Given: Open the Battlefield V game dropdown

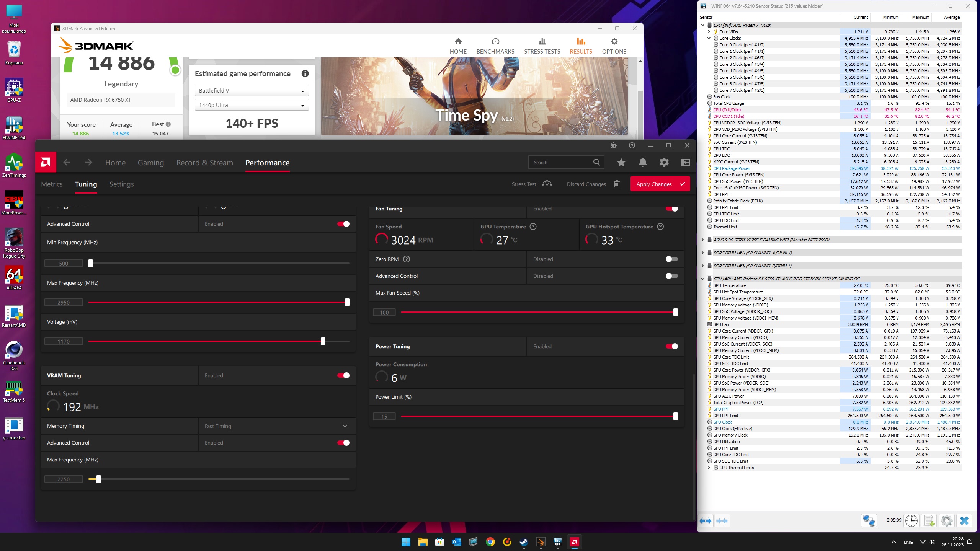Looking at the screenshot, I should pos(252,91).
